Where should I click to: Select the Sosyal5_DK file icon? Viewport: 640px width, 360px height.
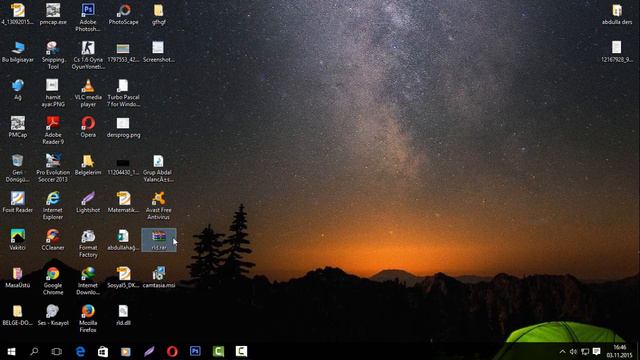(123, 278)
